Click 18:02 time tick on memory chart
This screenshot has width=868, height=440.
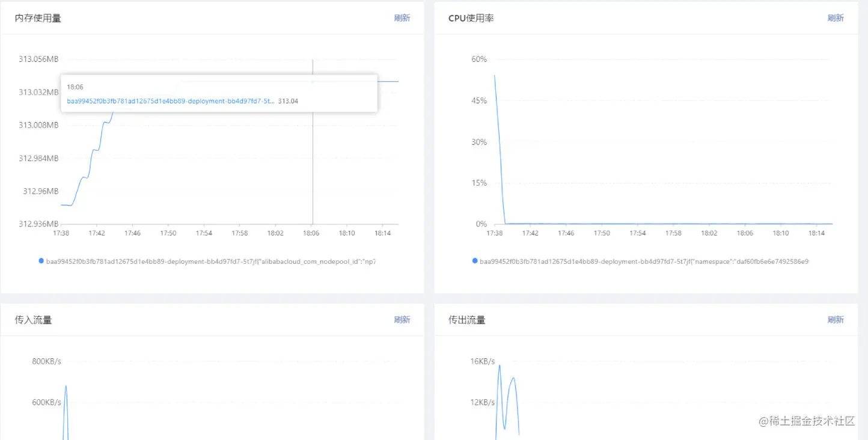275,233
